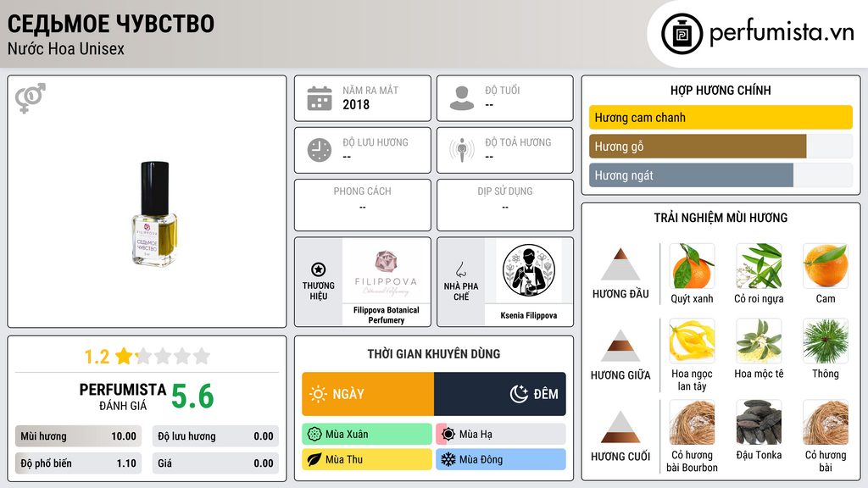
Task: Click the Đêm nighttime segment
Action: (500, 394)
